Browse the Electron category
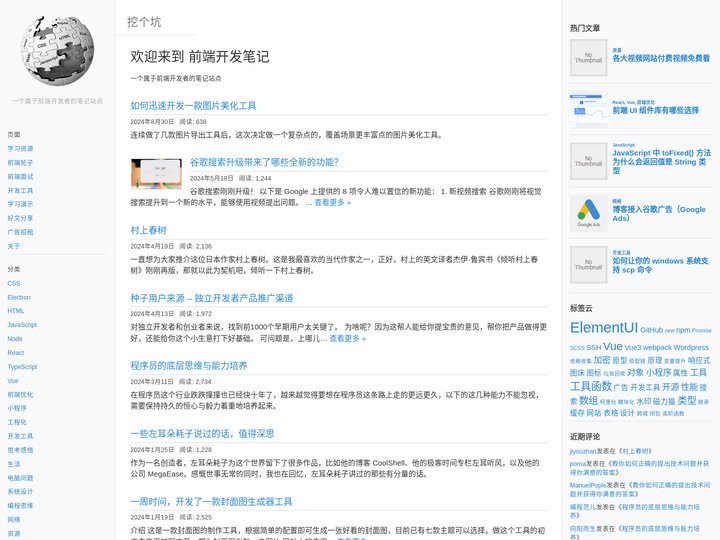Screen dimensions: 720x540 coord(19,297)
